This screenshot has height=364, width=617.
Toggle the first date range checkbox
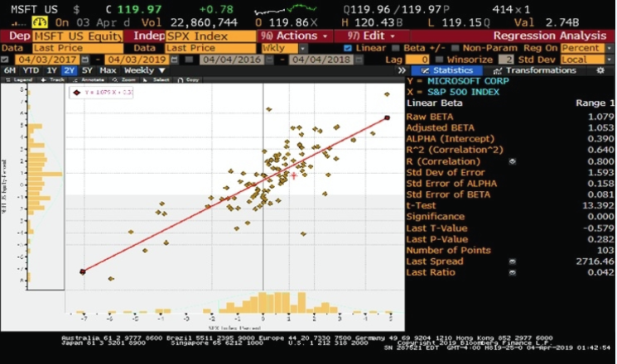pos(5,60)
